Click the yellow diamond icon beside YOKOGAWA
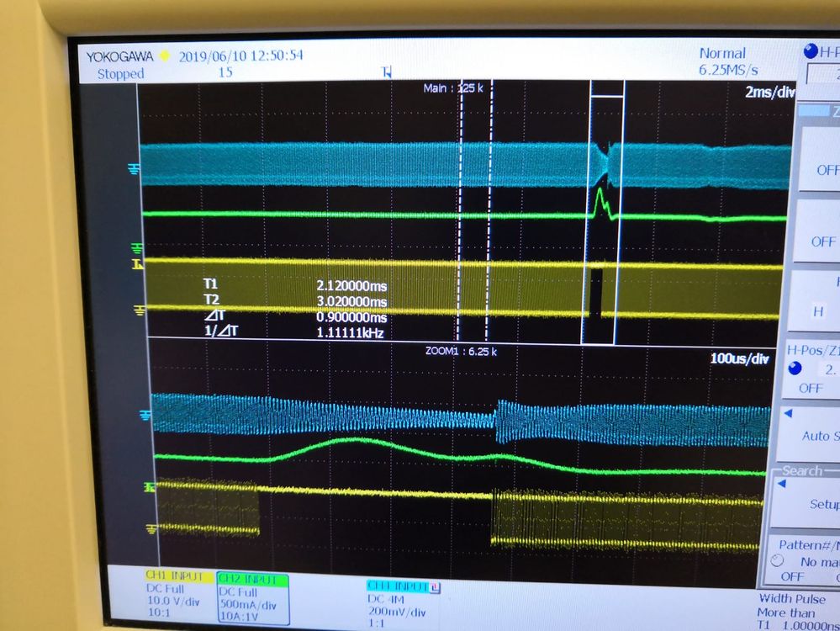Image resolution: width=840 pixels, height=631 pixels. tap(165, 56)
